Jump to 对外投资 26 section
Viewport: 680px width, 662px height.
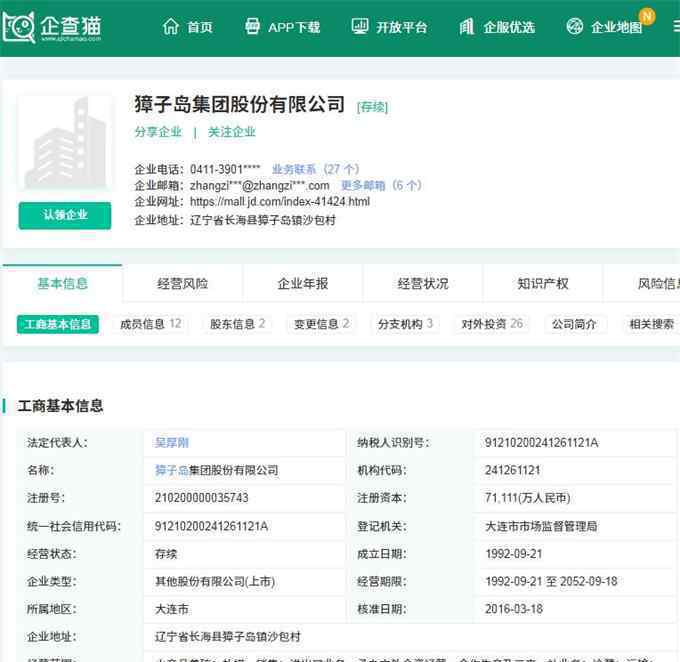pos(492,324)
